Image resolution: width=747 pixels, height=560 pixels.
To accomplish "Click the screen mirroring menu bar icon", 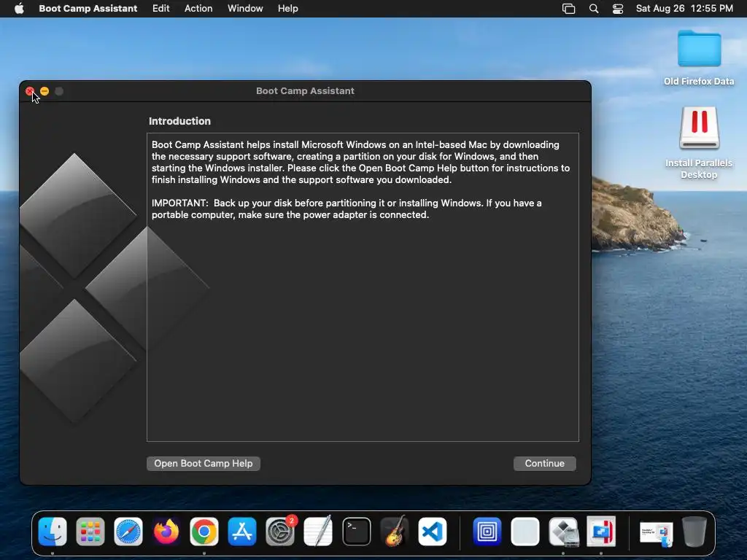I will point(569,9).
